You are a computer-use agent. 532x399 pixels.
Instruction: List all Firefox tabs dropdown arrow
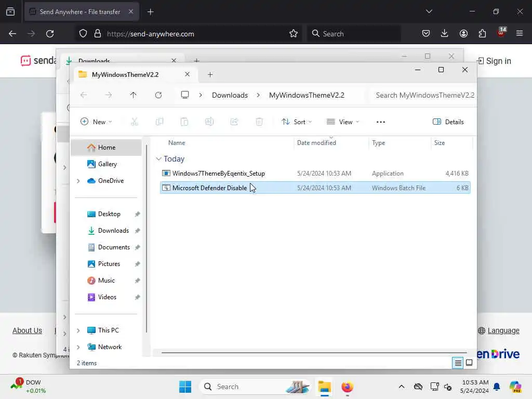pos(429,11)
